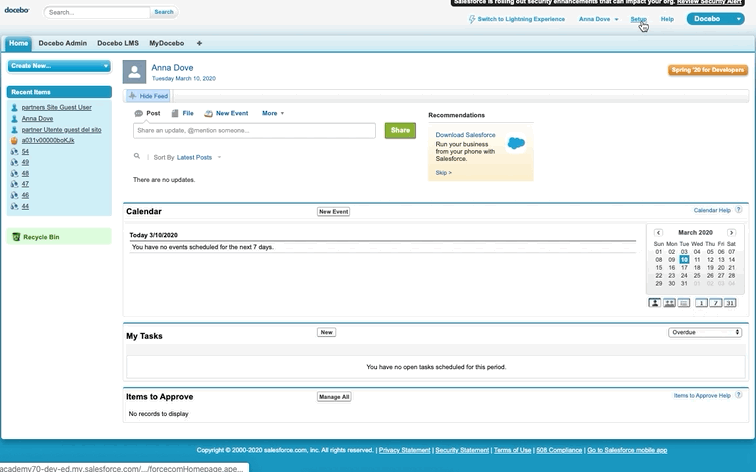Open the Setup link

pyautogui.click(x=638, y=19)
